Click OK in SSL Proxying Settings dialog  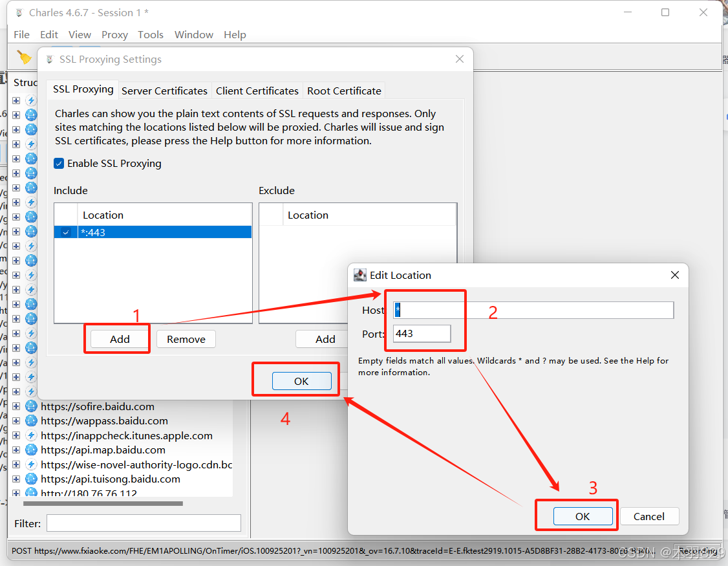pos(301,381)
